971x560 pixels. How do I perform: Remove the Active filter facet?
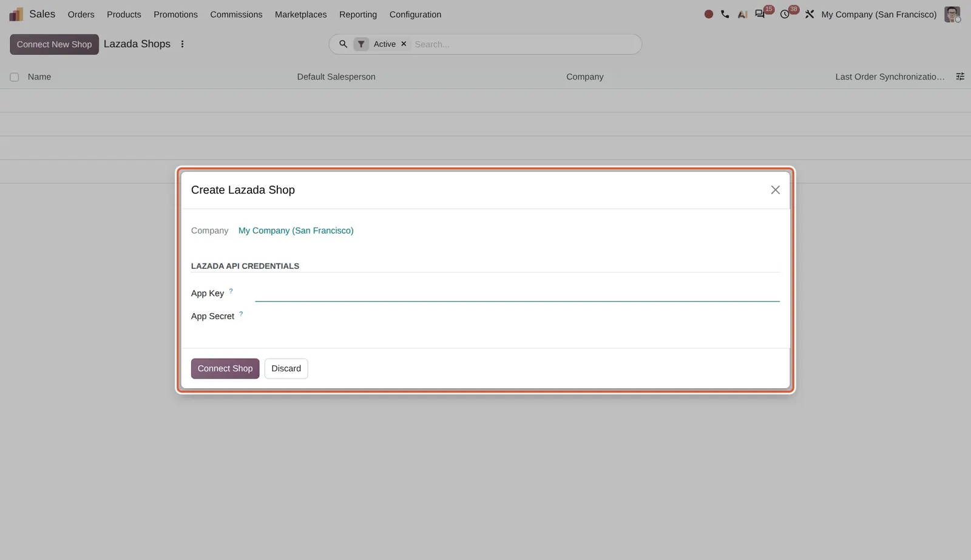coord(404,44)
